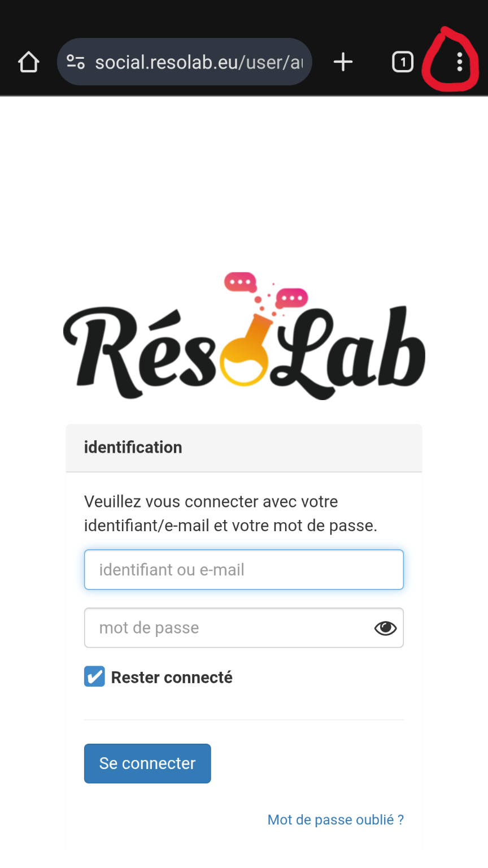Viewport: 488px width, 868px height.
Task: Click the Lab text in the logo
Action: pos(349,350)
